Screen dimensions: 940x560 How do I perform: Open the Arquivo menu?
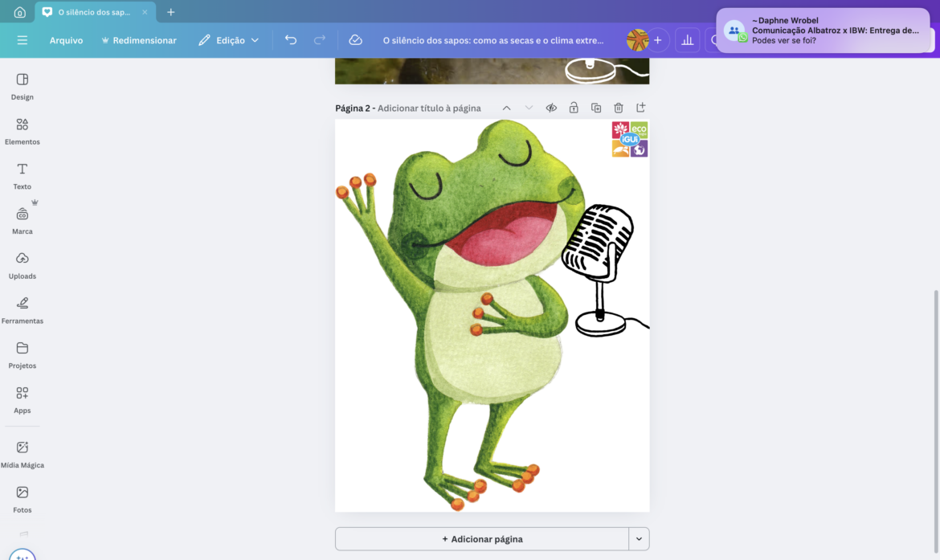tap(66, 40)
